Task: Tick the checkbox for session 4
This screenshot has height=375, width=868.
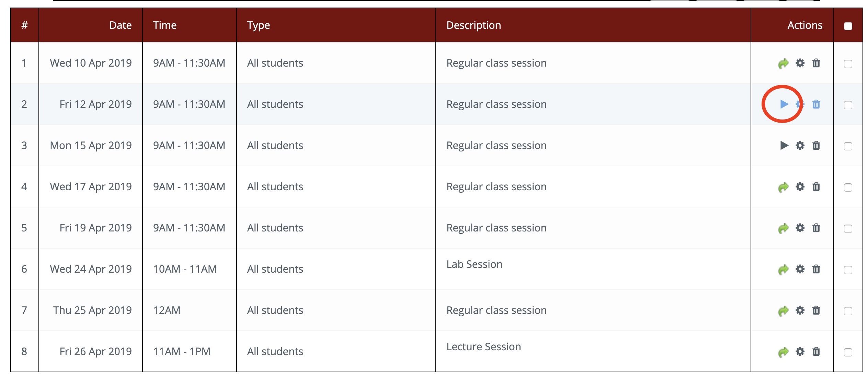Action: [x=848, y=187]
